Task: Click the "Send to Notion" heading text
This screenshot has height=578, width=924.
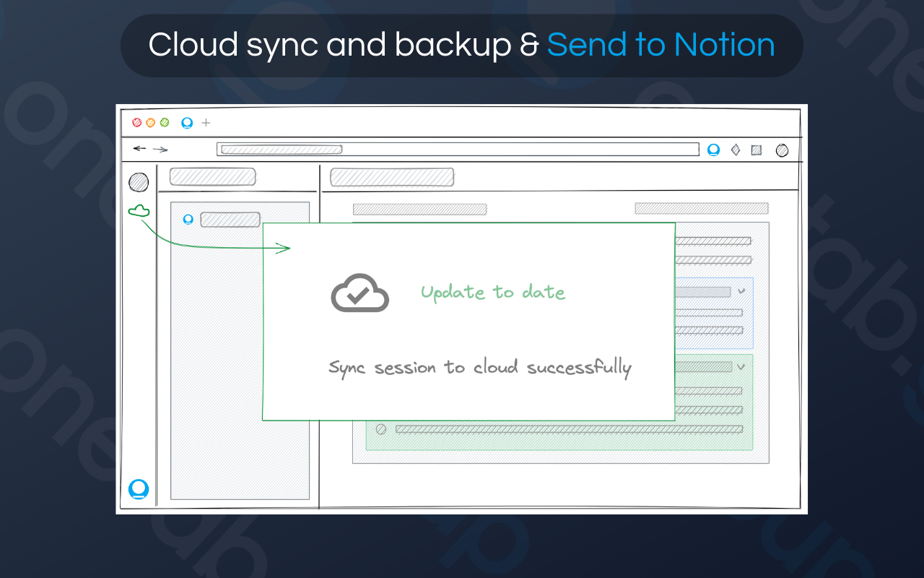Action: pyautogui.click(x=661, y=45)
